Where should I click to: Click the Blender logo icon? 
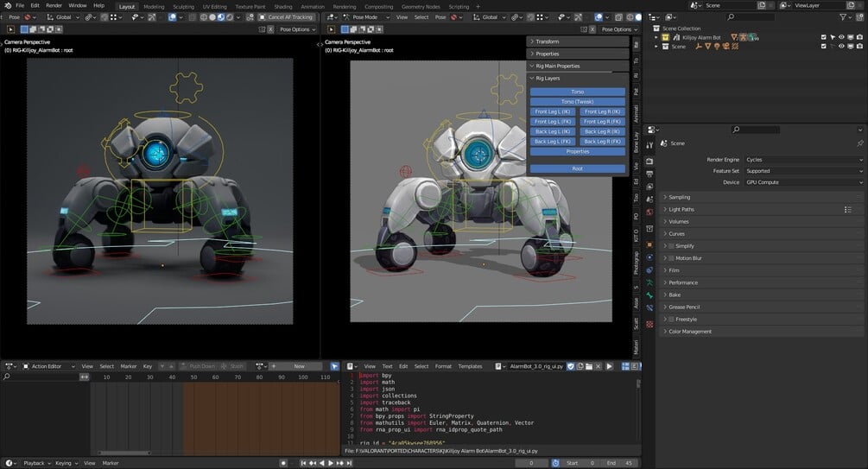[x=7, y=5]
